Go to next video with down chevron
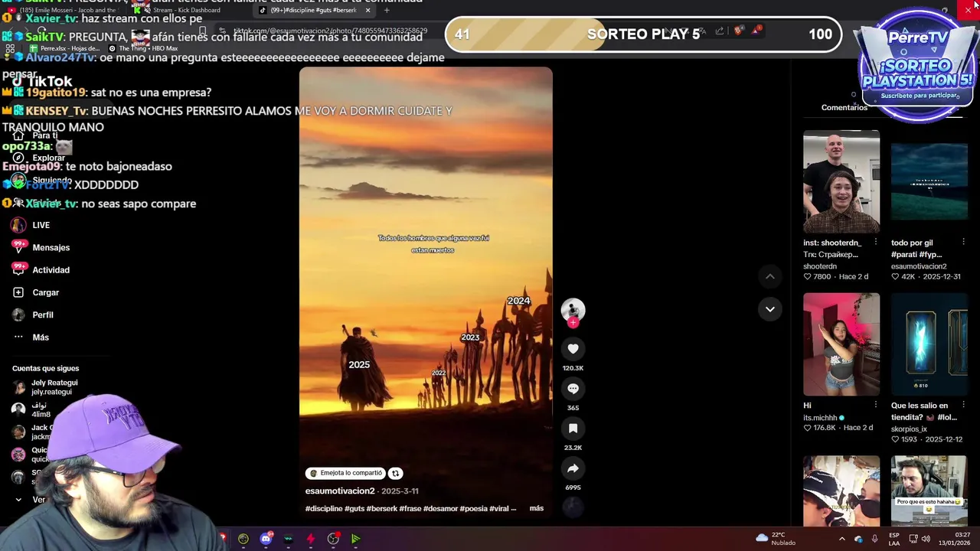Screen dimensions: 980x551 tap(770, 309)
